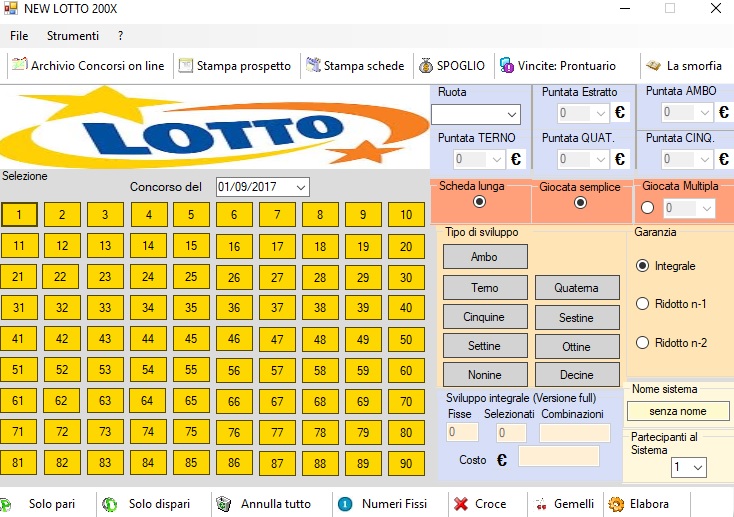This screenshot has height=517, width=734.
Task: Click the Combinazioni field
Action: coord(575,433)
